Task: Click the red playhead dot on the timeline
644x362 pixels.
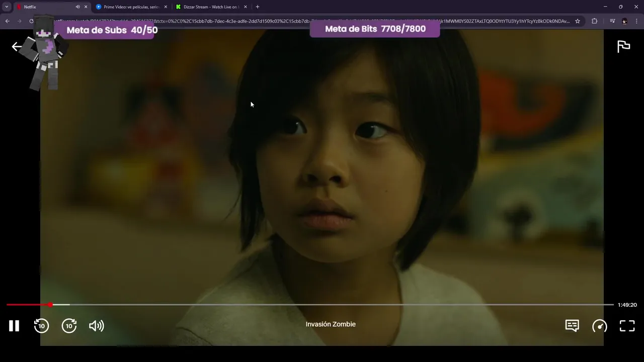Action: (50, 305)
